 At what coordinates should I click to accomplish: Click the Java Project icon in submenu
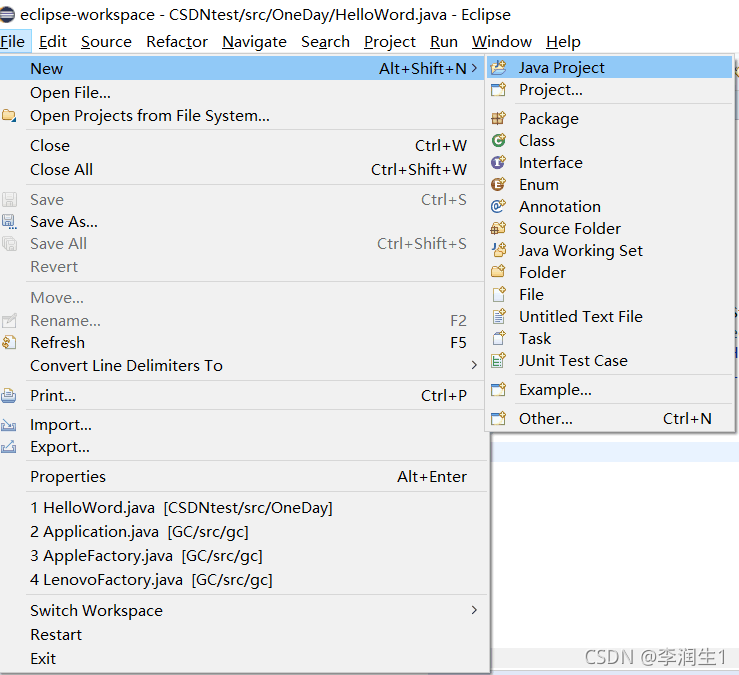498,68
